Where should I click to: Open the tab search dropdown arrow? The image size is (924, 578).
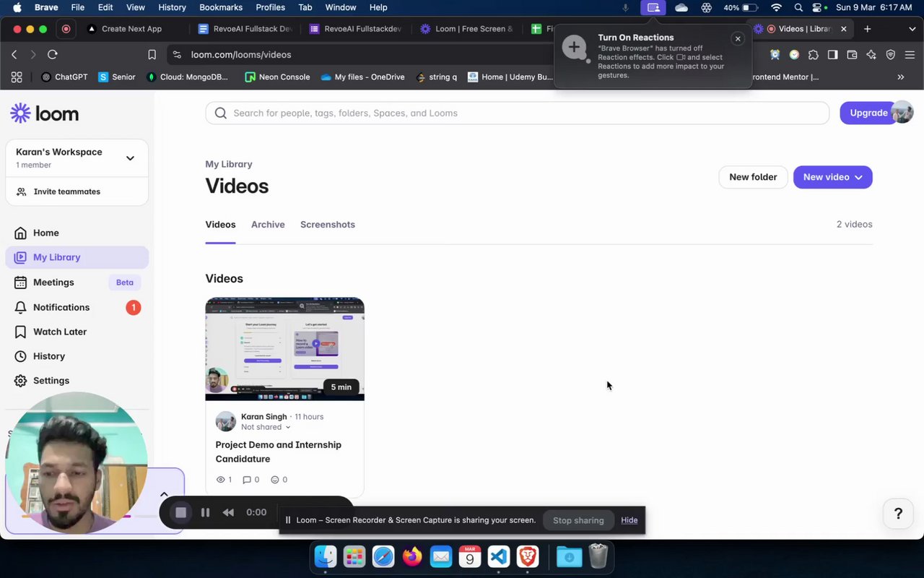pyautogui.click(x=912, y=29)
